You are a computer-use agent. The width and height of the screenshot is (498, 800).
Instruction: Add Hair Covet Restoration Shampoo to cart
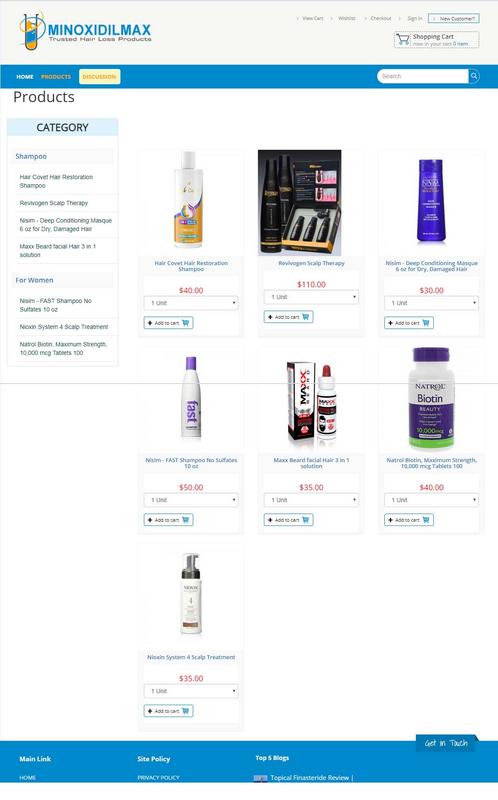168,323
